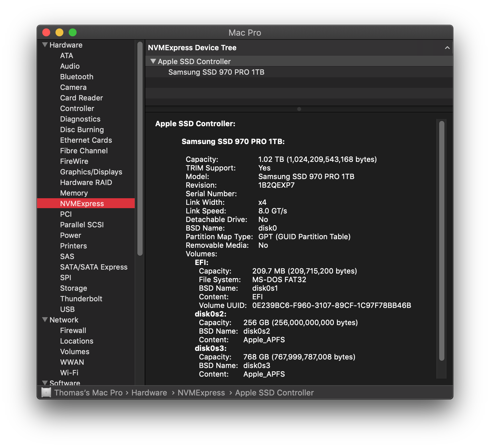Show WWAN information

point(72,362)
